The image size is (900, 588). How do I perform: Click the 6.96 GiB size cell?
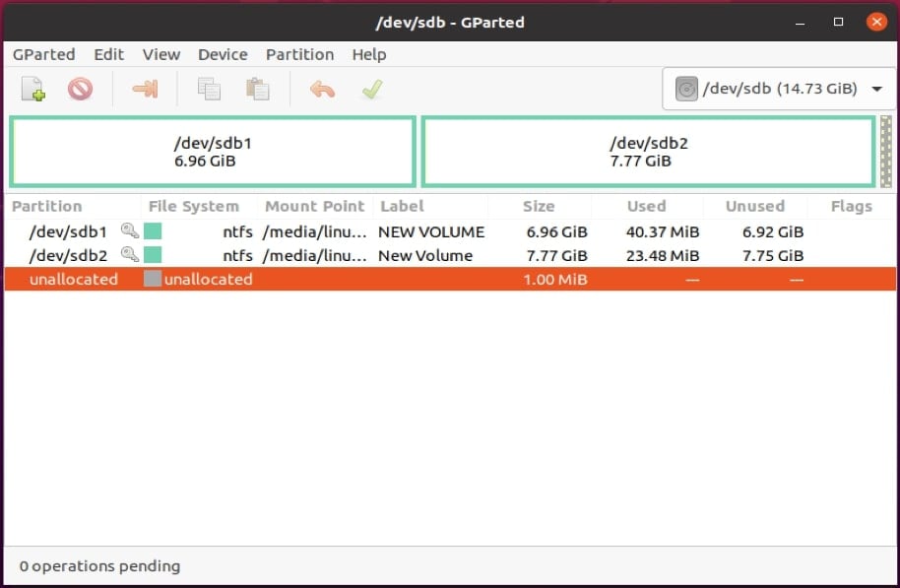[x=556, y=232]
